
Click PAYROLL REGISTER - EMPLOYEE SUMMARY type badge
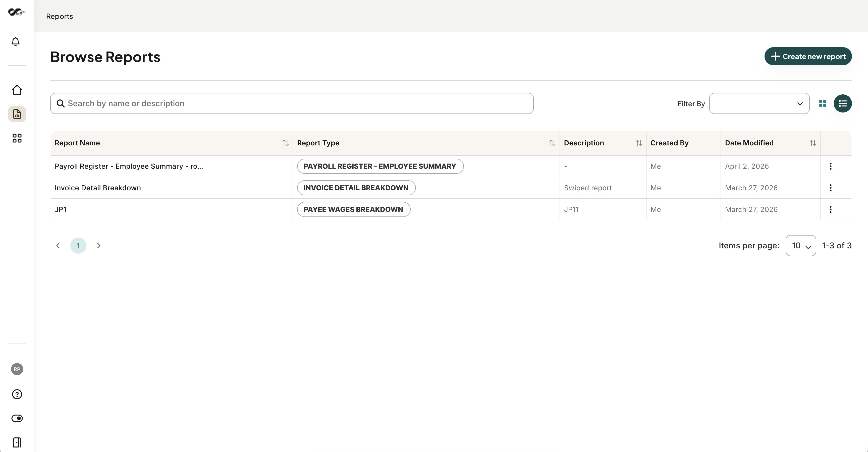click(x=380, y=166)
